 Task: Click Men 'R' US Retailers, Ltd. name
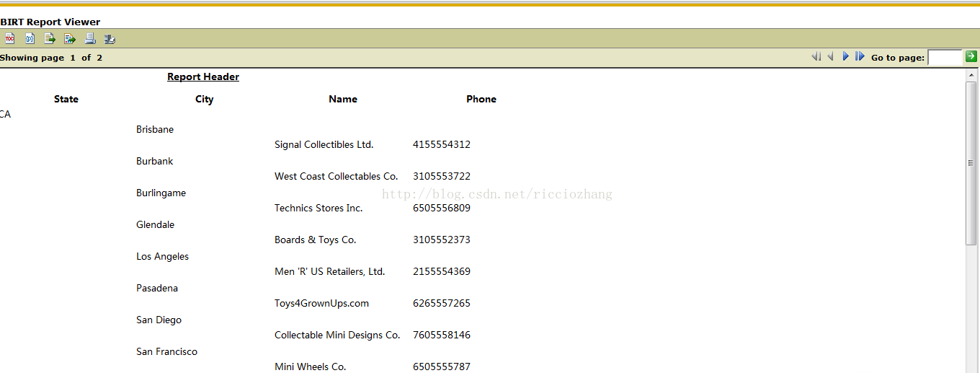[x=330, y=271]
